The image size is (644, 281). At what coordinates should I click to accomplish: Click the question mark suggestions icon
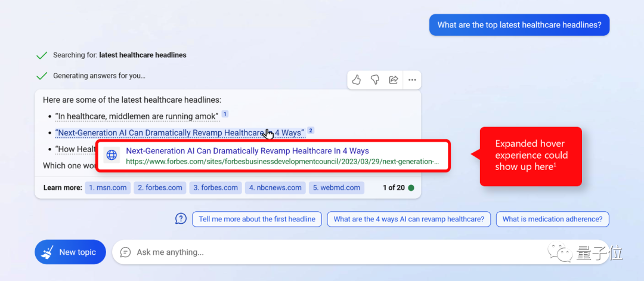[x=181, y=218]
